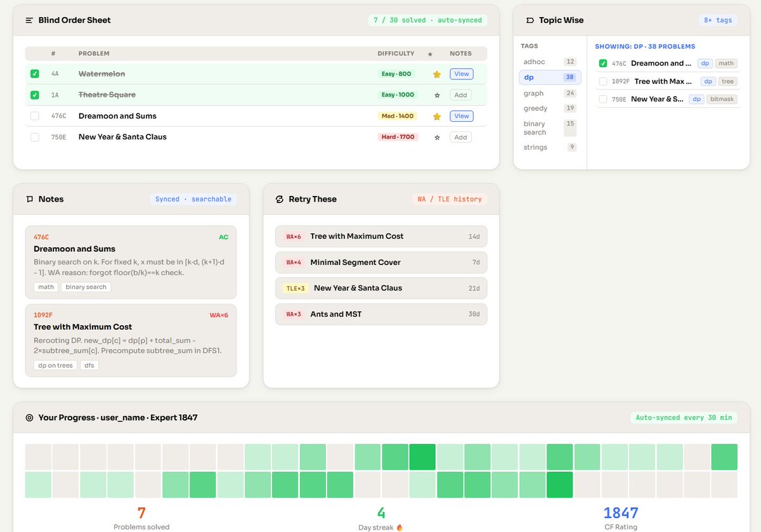
Task: Open the 1092F Tree with Maximum Cost note
Action: [x=131, y=341]
